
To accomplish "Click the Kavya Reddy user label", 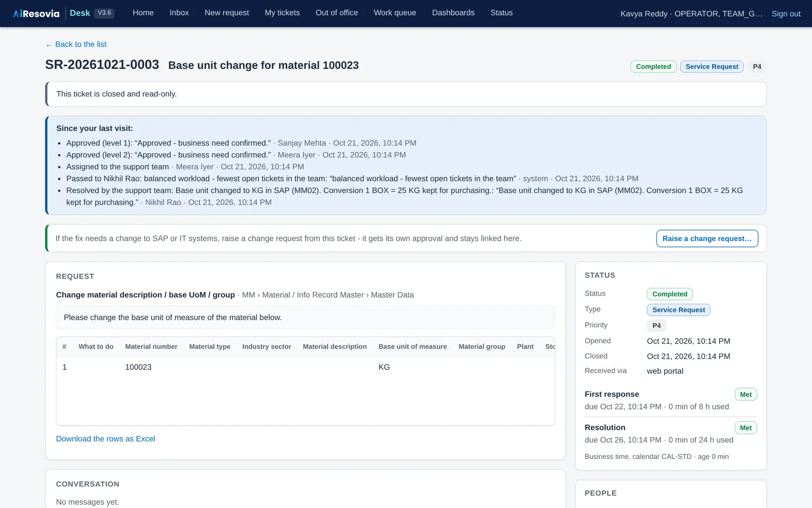I will [691, 14].
